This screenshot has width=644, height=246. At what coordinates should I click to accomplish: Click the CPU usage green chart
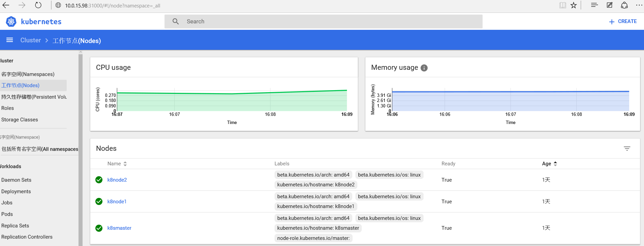click(x=232, y=101)
